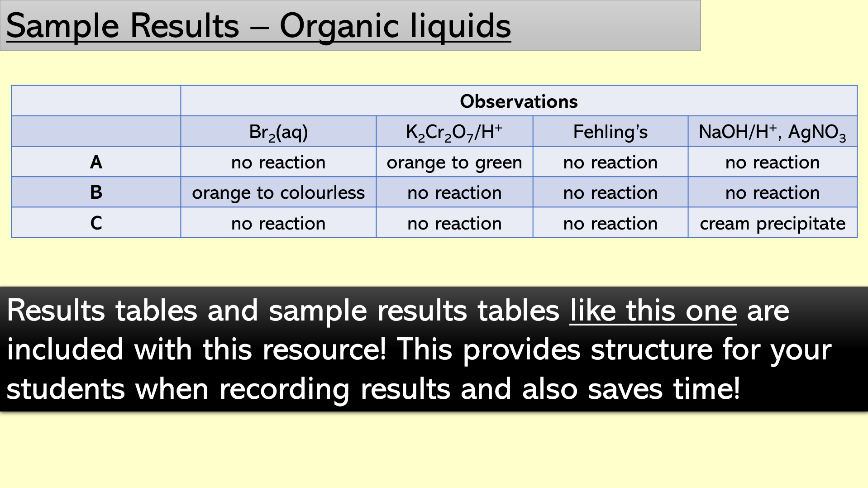Select row label A

[96, 162]
